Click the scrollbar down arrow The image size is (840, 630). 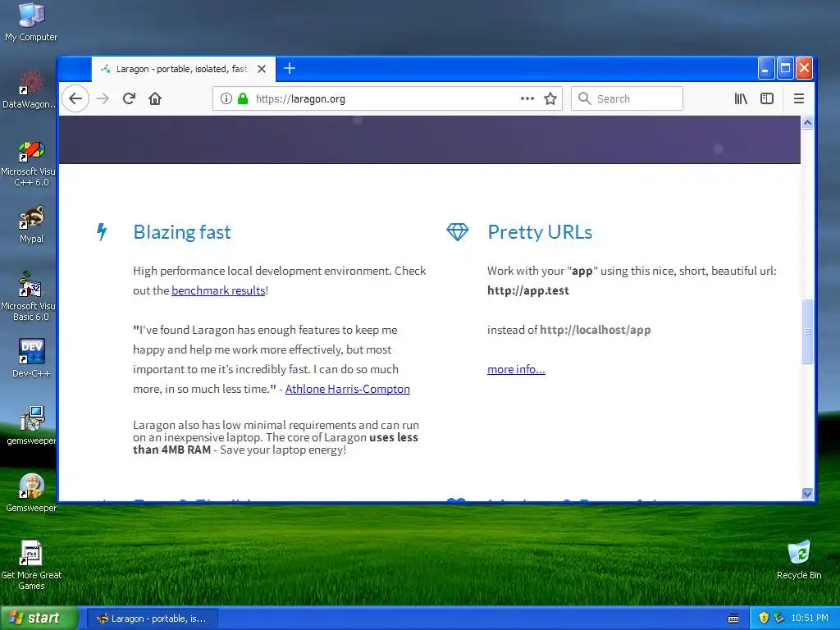coord(807,493)
